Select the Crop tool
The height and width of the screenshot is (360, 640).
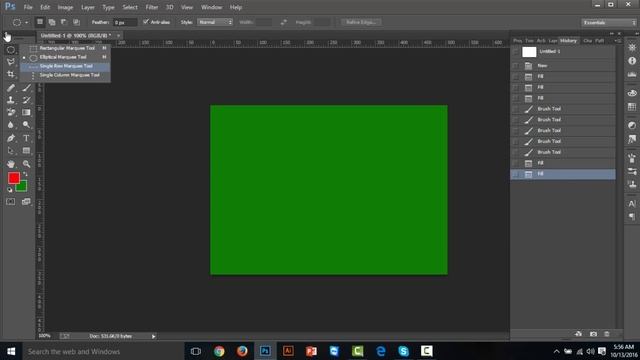coord(11,74)
